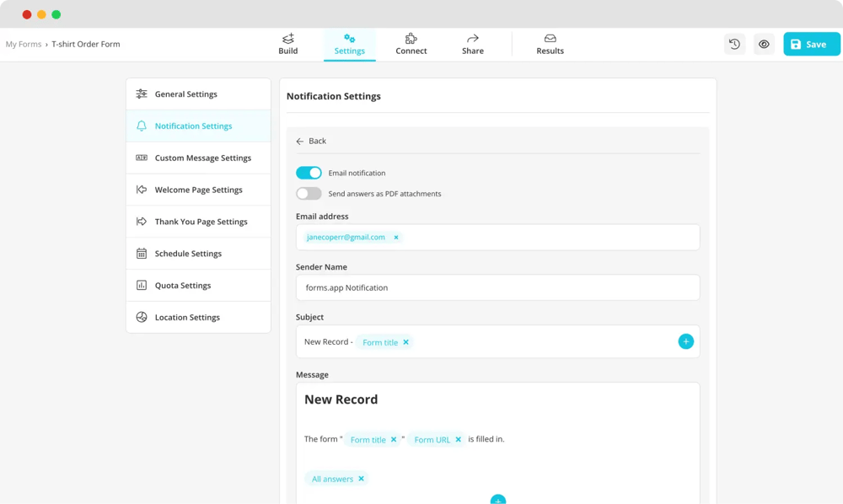
Task: Click the Save button
Action: tap(811, 45)
